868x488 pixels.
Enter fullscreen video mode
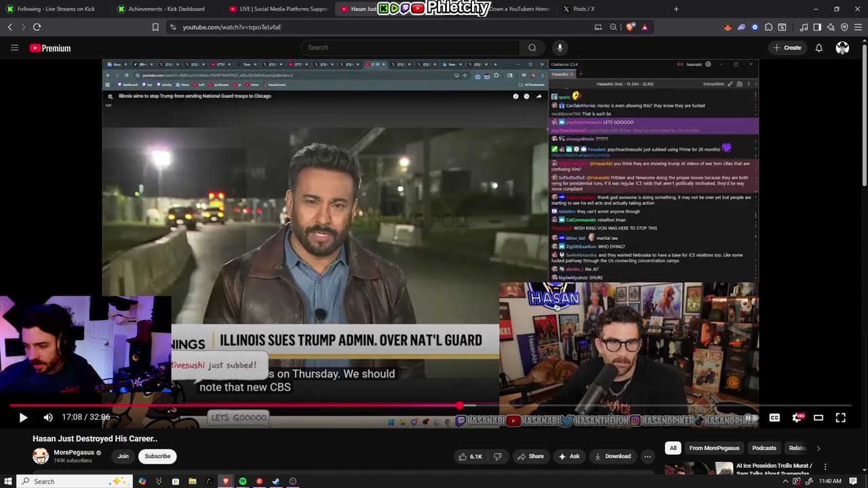coord(840,418)
